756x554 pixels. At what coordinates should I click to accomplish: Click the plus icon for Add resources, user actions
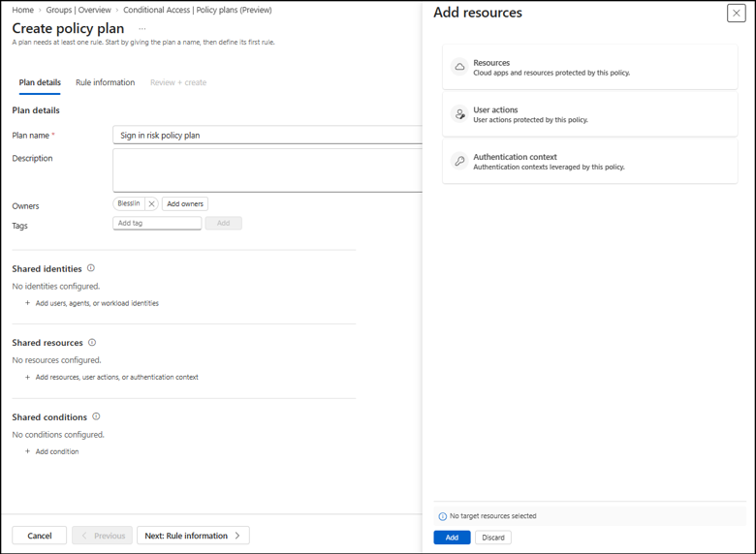point(27,377)
